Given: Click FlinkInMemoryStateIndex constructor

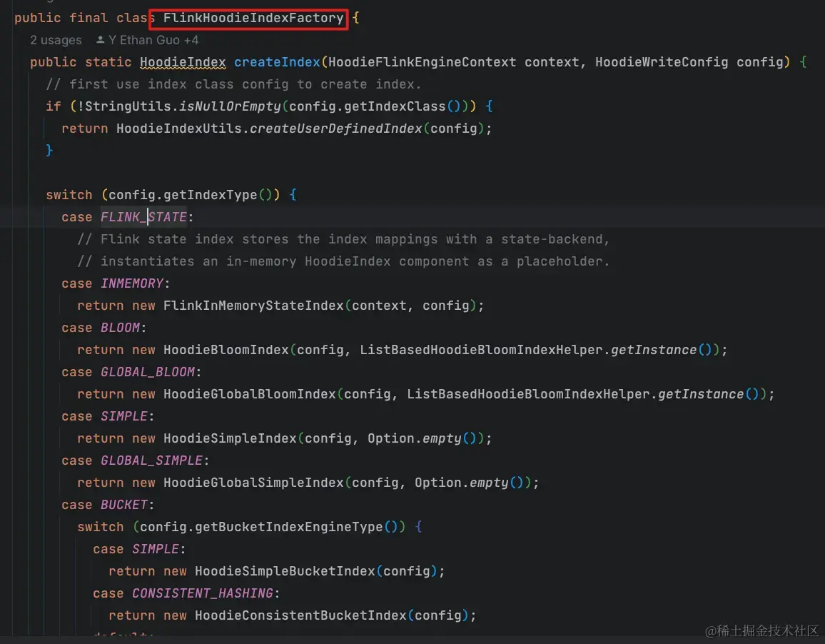Looking at the screenshot, I should click(253, 306).
